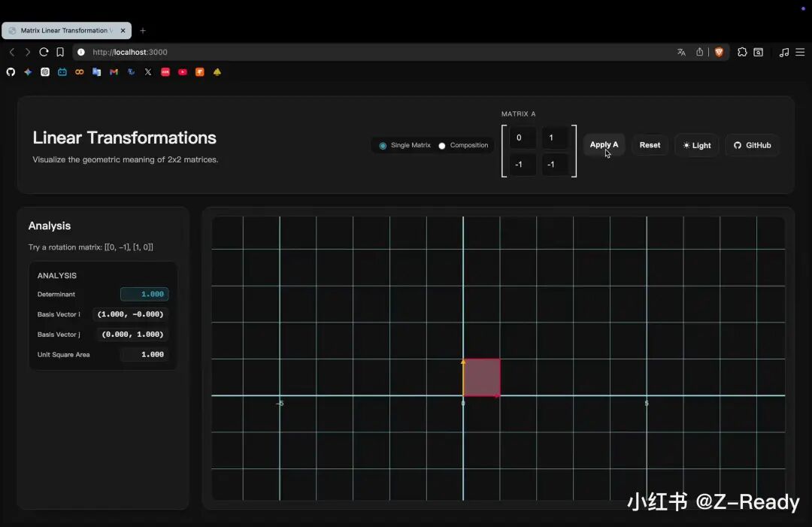Toggle the Light theme button
Viewport: 812px width, 527px height.
(x=696, y=145)
